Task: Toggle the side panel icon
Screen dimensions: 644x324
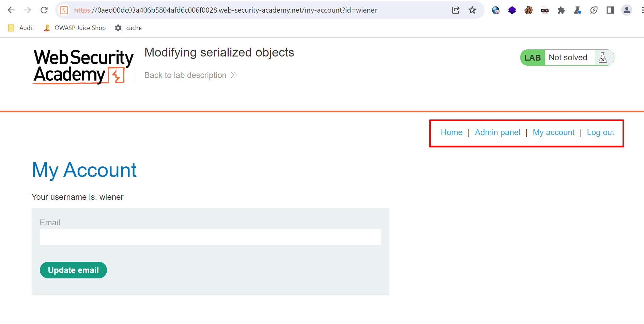Action: pos(610,10)
